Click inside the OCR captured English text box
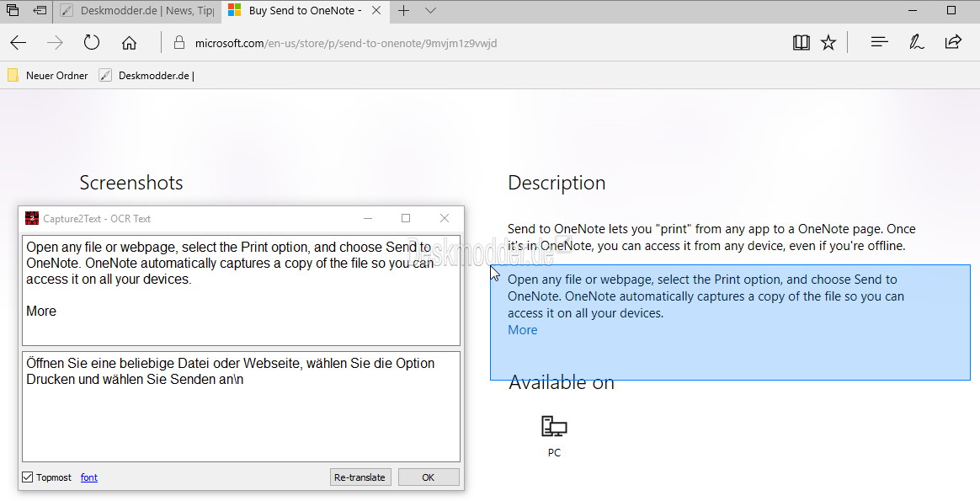The image size is (980, 501). coord(242,290)
